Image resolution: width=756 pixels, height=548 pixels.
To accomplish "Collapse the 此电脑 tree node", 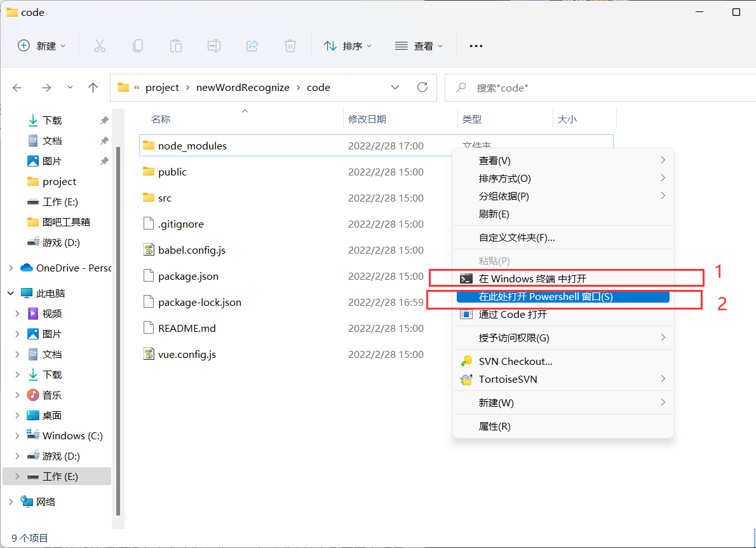I will coord(11,293).
